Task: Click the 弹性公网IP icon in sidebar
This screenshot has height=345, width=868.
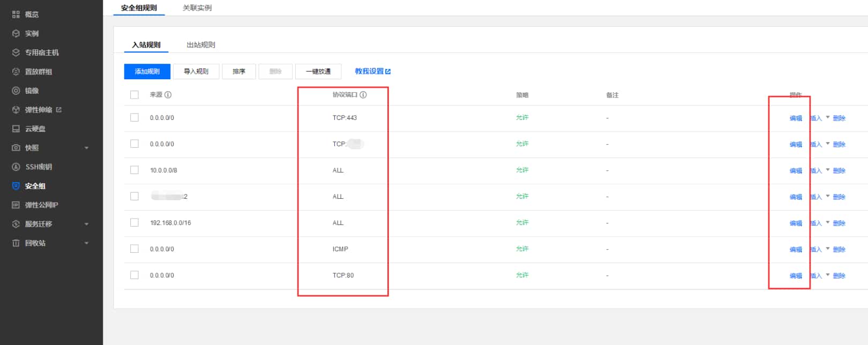Action: (16, 205)
